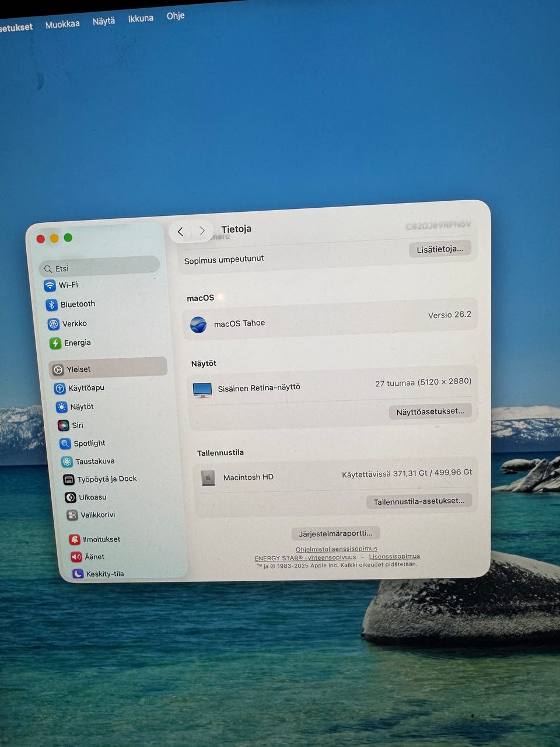Image resolution: width=560 pixels, height=747 pixels.
Task: Open the Lisenssisopimus link
Action: tap(394, 556)
